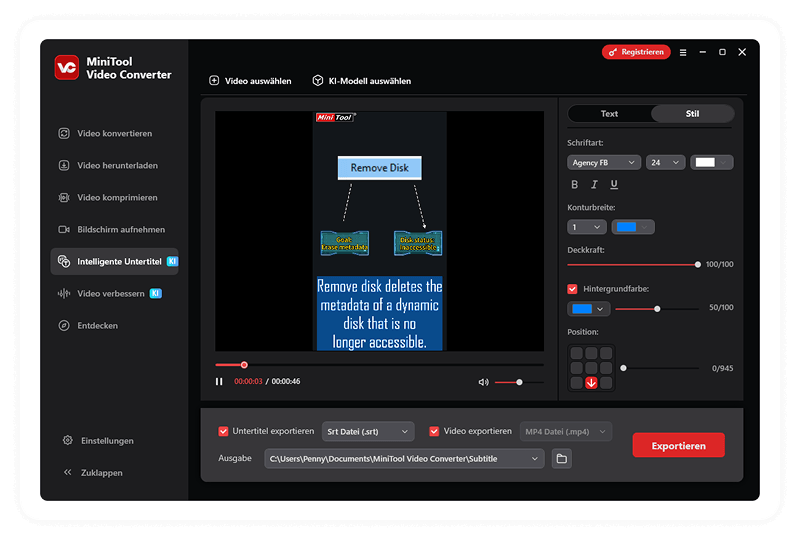
Task: Open the Konturbreite width dropdown
Action: [x=587, y=227]
